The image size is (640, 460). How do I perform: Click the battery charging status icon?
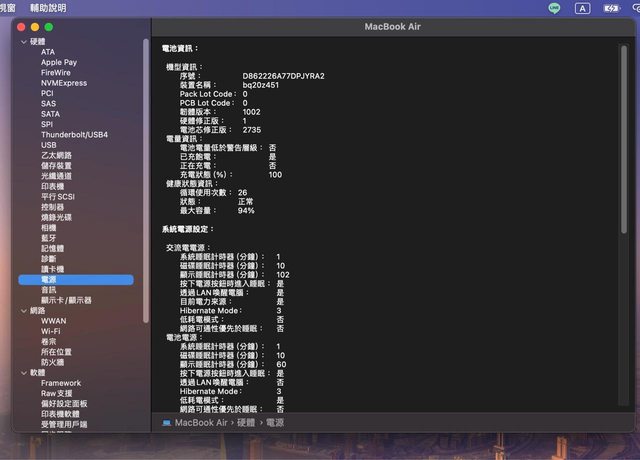[611, 8]
